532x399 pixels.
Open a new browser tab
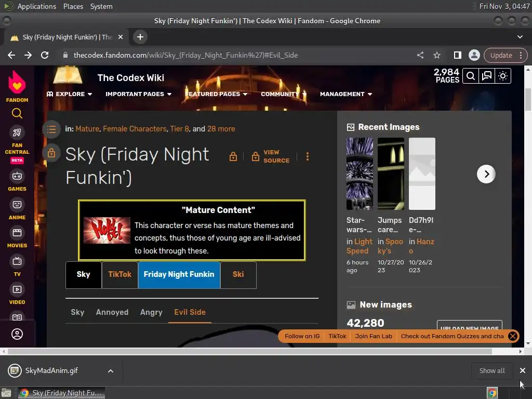click(140, 37)
